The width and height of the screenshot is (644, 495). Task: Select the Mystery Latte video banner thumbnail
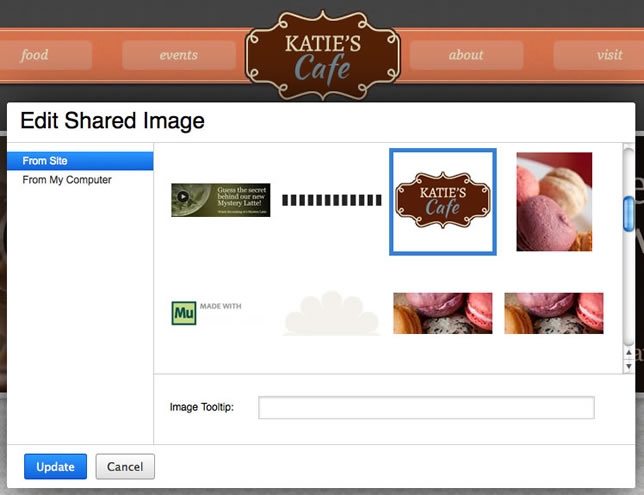221,200
